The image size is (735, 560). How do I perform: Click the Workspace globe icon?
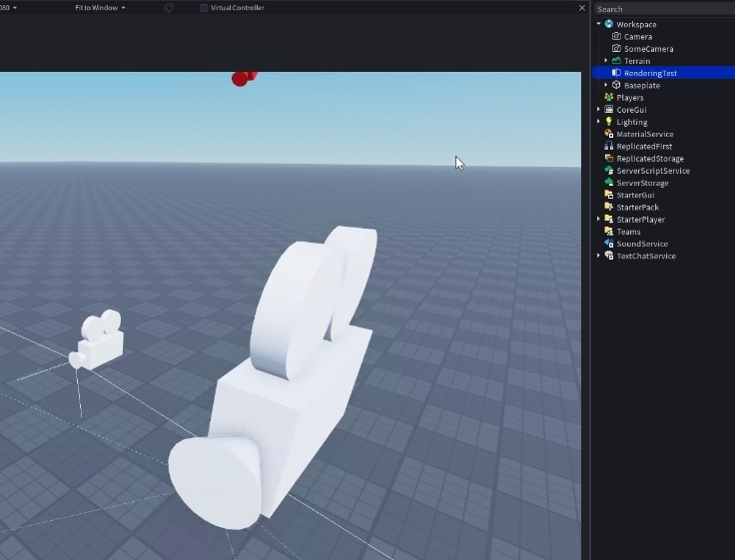(609, 24)
